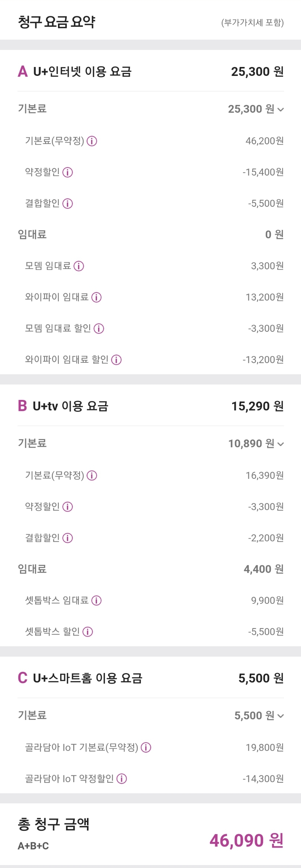The height and width of the screenshot is (868, 301).
Task: Tap the 총 청구 금액 46,090 원 total
Action: (246, 840)
